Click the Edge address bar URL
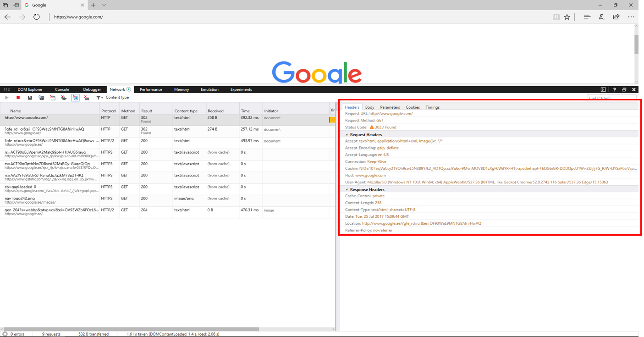The width and height of the screenshot is (644, 337). [78, 17]
